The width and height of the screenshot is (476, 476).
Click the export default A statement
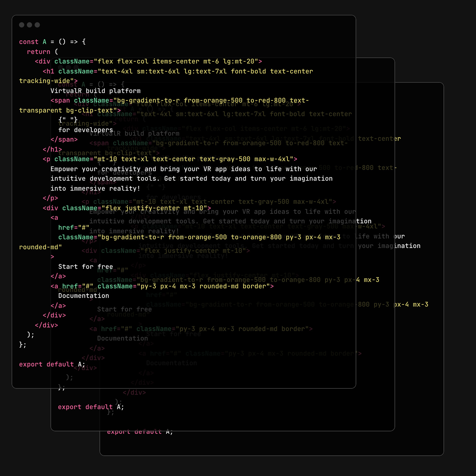coord(52,364)
